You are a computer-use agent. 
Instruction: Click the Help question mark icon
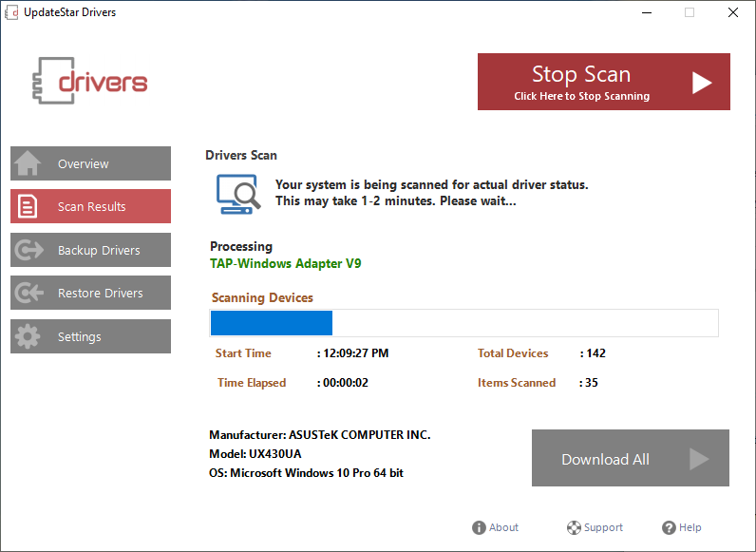tap(669, 527)
